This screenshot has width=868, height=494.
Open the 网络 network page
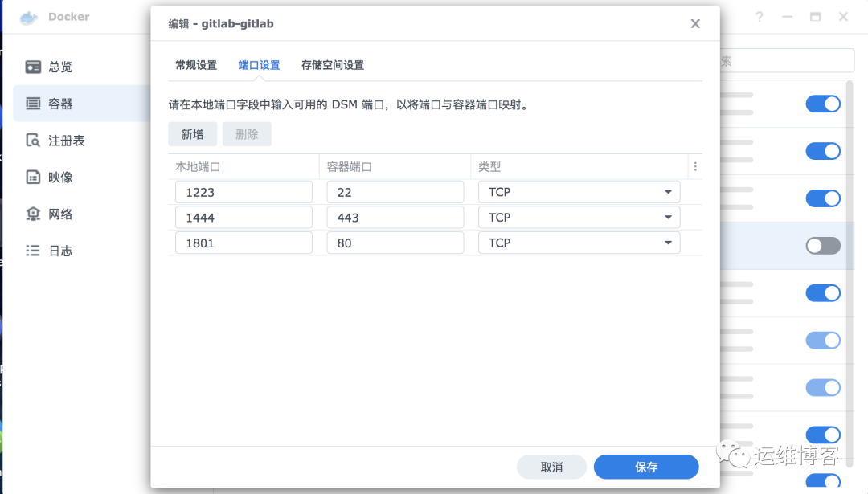click(49, 214)
